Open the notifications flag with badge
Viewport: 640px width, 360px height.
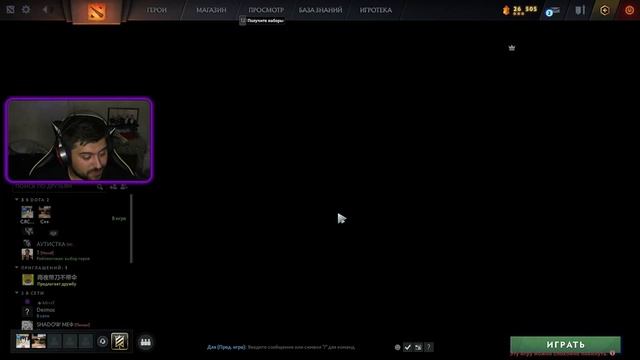tap(553, 11)
